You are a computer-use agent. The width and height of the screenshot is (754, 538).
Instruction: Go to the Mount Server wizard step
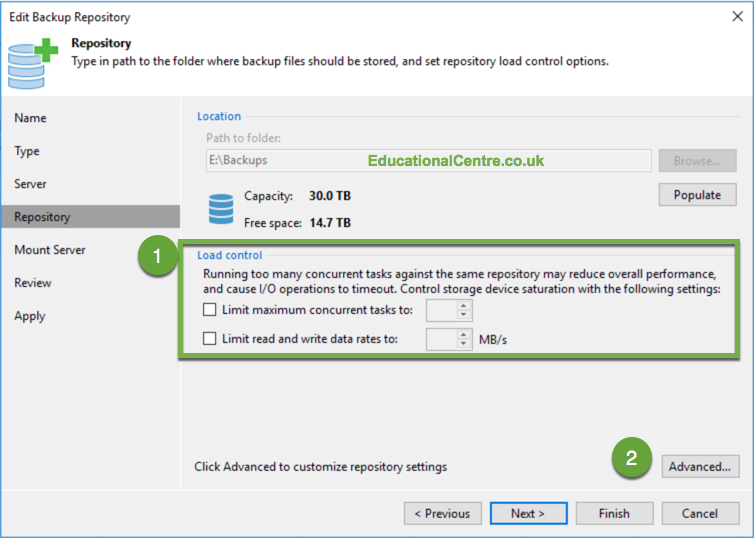[x=50, y=250]
